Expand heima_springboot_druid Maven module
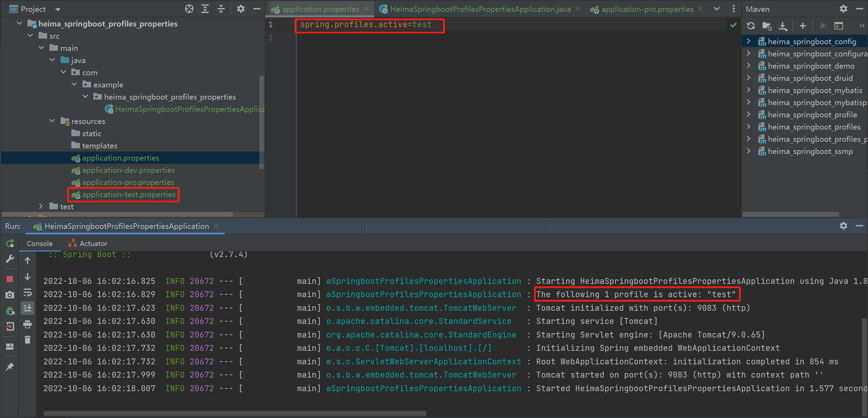The image size is (868, 418). [748, 78]
